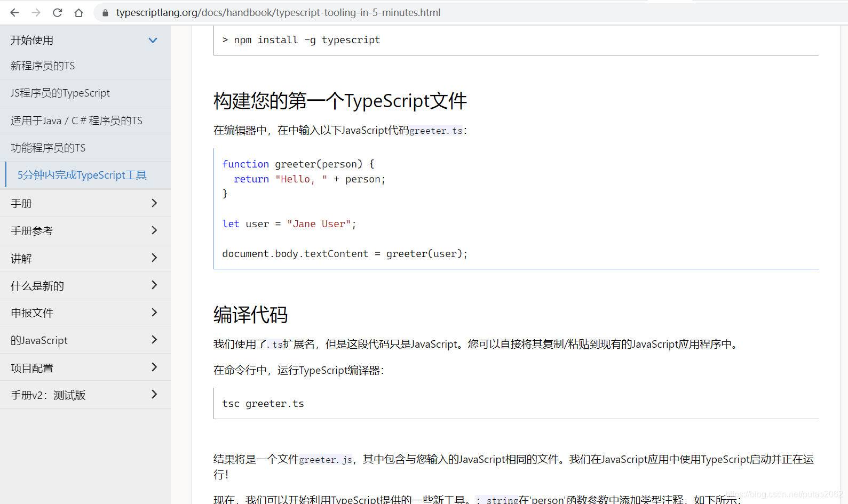Click the inline greeter.ts code reference
Viewport: 848px width, 504px height.
[436, 131]
